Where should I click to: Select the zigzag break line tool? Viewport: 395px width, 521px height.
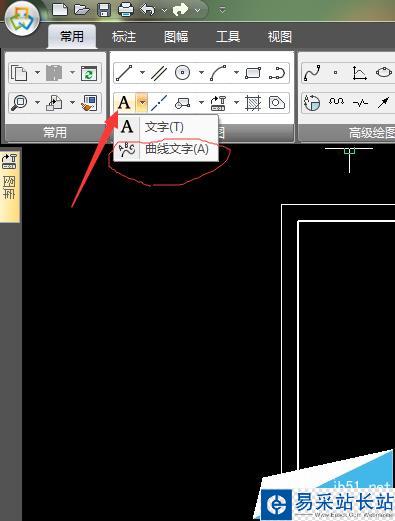(x=360, y=103)
